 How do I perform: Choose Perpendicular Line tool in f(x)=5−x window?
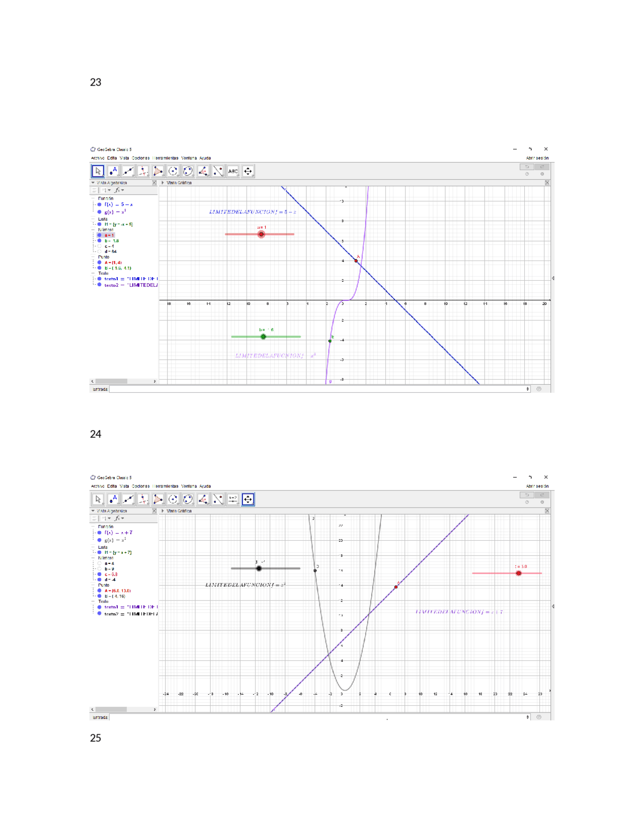click(x=143, y=171)
